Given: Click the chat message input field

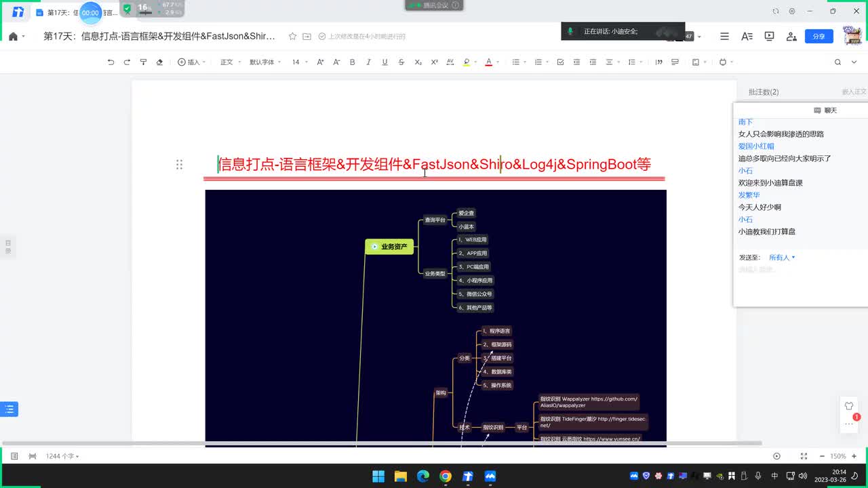Looking at the screenshot, I should 800,285.
